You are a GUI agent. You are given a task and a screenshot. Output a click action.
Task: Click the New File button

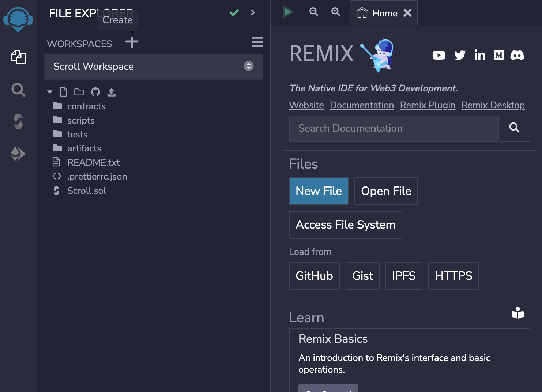[x=319, y=191]
